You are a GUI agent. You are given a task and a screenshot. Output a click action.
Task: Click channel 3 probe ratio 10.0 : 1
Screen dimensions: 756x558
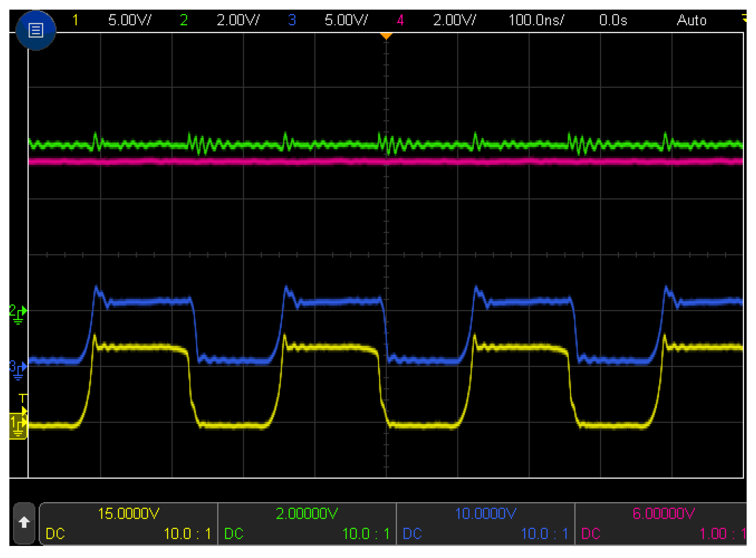pos(544,533)
